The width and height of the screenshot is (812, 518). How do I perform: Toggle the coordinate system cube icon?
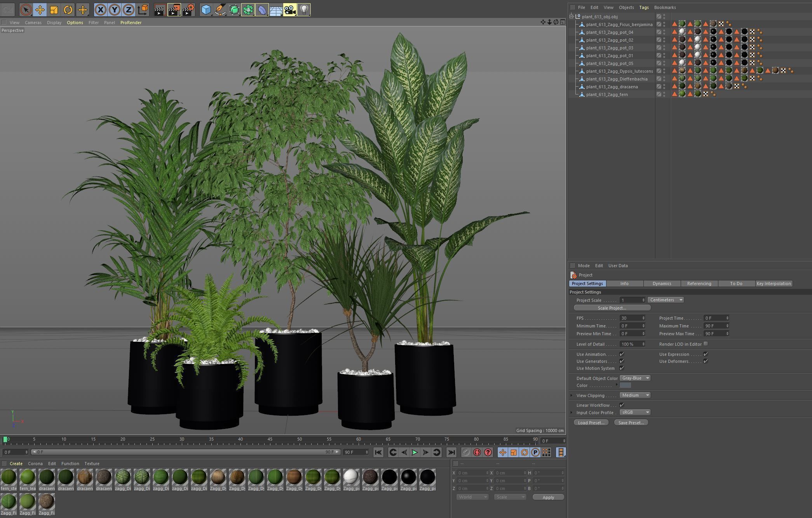(143, 10)
